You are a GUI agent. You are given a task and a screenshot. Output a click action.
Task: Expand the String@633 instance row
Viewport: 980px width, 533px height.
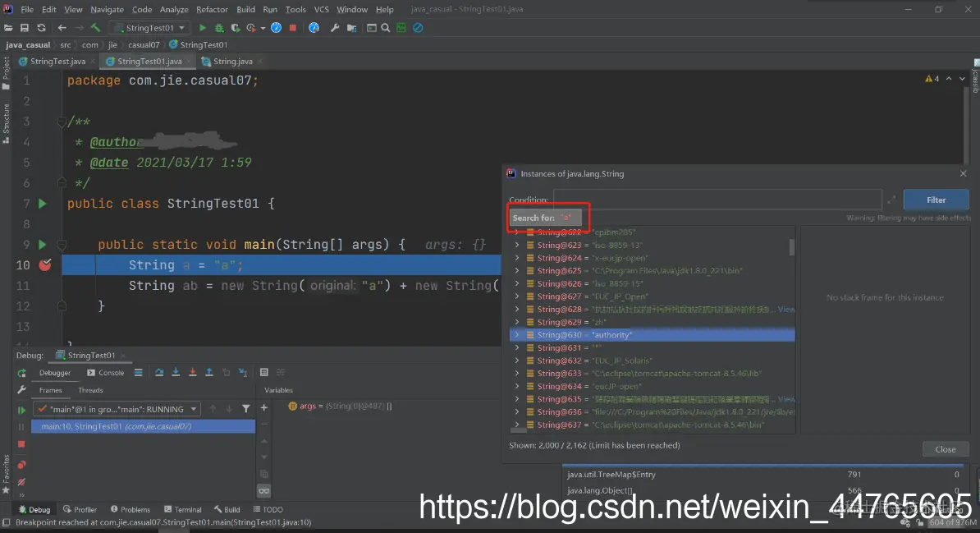point(517,374)
